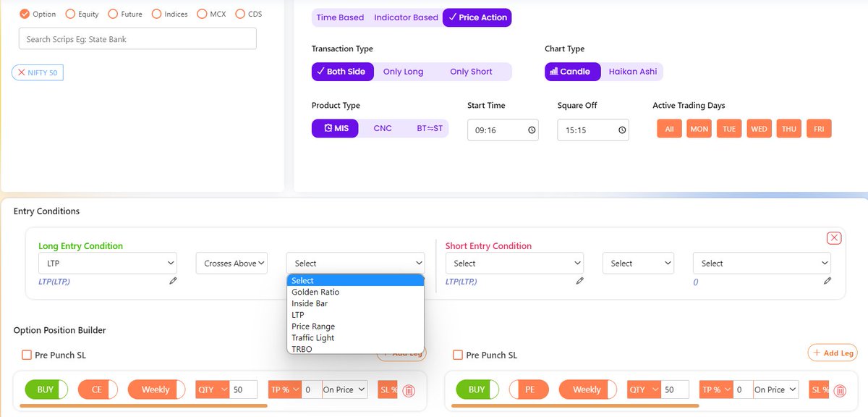868x417 pixels.
Task: Delete the PE leg trash icon
Action: point(840,391)
